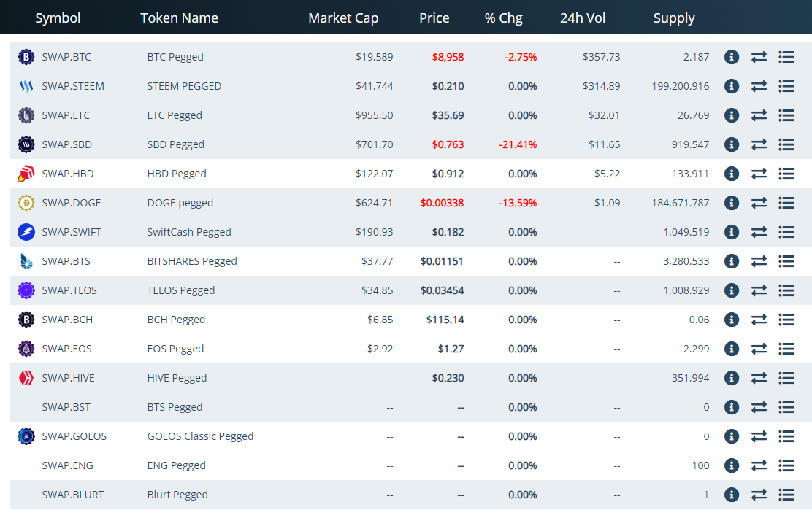Click the $115.14 BCH price
This screenshot has width=812, height=510.
(445, 320)
